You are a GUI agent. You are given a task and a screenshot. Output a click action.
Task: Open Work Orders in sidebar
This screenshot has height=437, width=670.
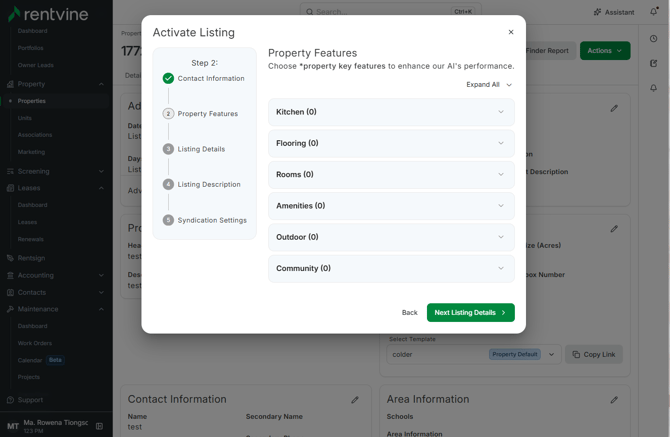click(35, 343)
